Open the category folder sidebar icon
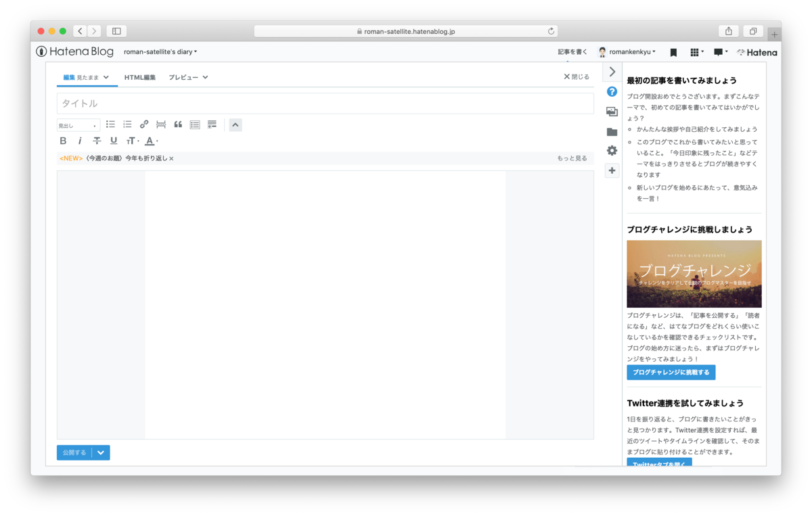Viewport: 812px width, 516px height. [x=612, y=132]
